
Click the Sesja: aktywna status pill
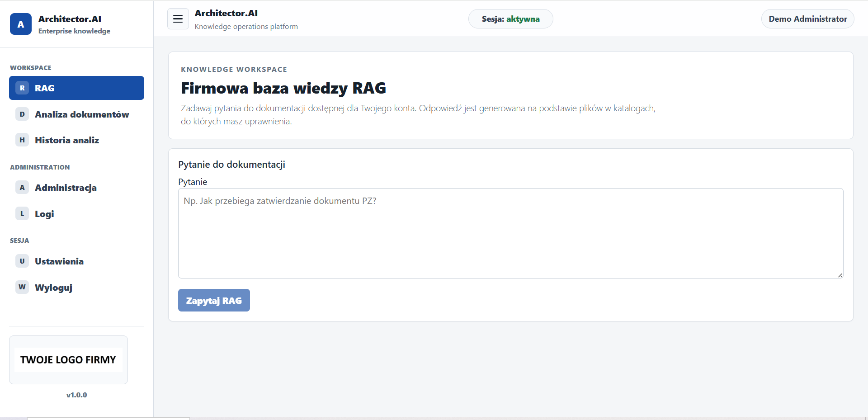point(510,19)
